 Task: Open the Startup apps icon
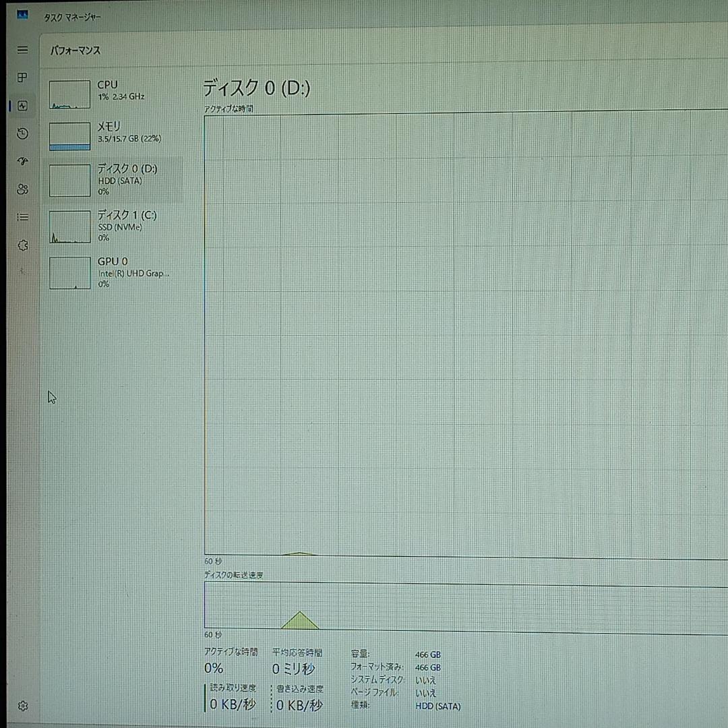(22, 162)
